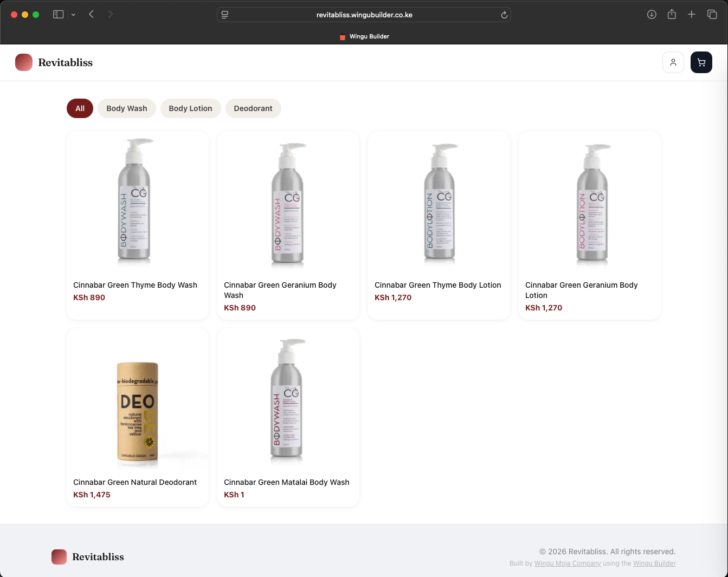Screen dimensions: 728x577
Task: Open the Wingu Moja Company link
Action: point(568,563)
